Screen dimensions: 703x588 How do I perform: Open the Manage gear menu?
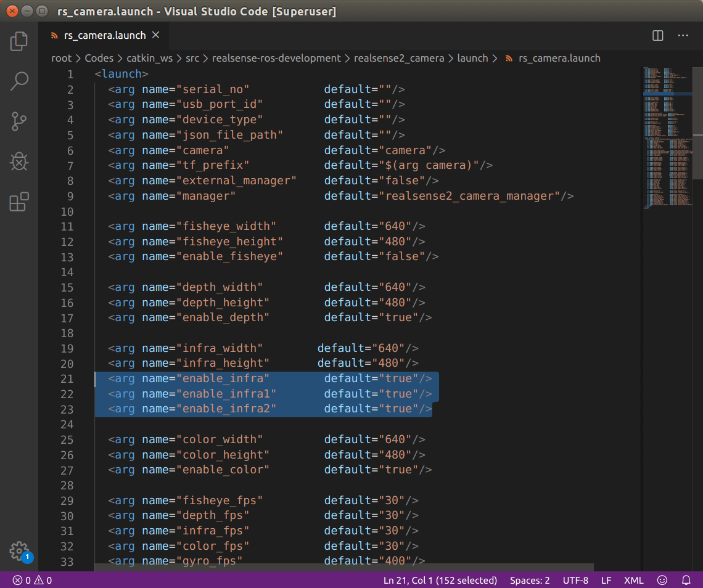click(x=20, y=551)
